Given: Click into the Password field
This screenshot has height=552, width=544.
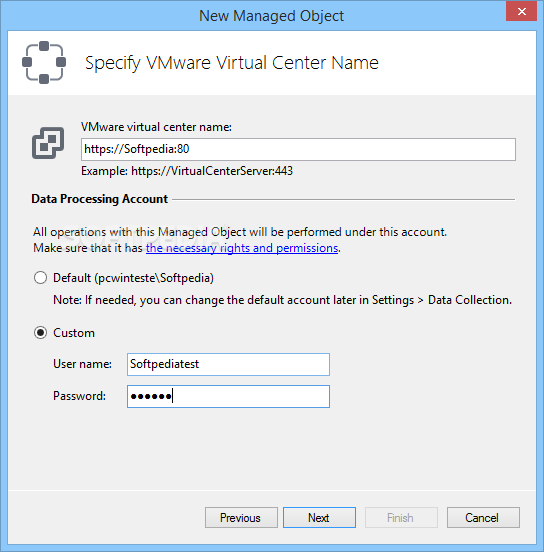Looking at the screenshot, I should tap(228, 396).
